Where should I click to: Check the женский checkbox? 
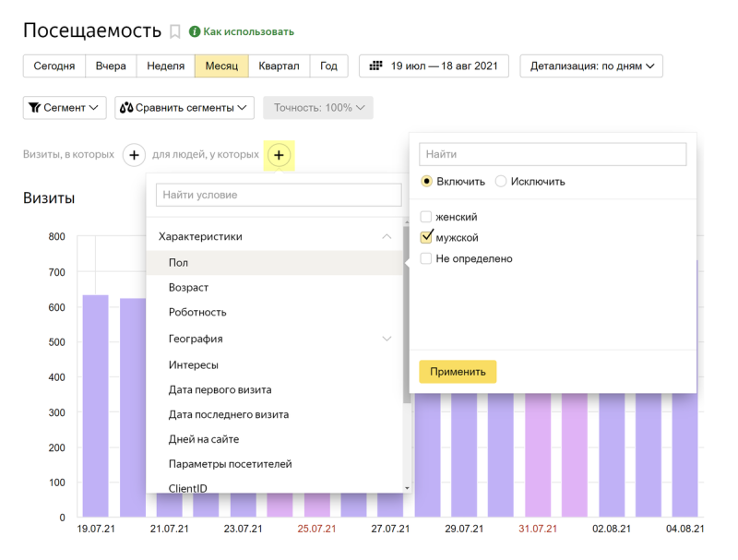425,217
